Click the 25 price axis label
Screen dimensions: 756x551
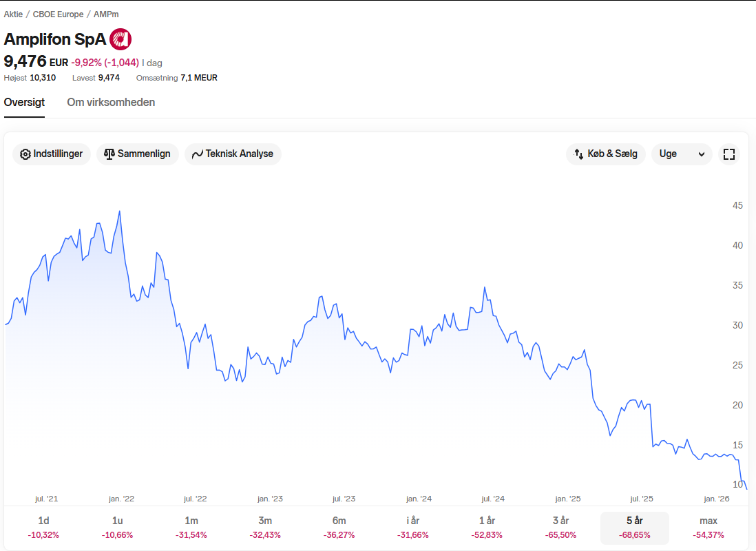tap(737, 365)
